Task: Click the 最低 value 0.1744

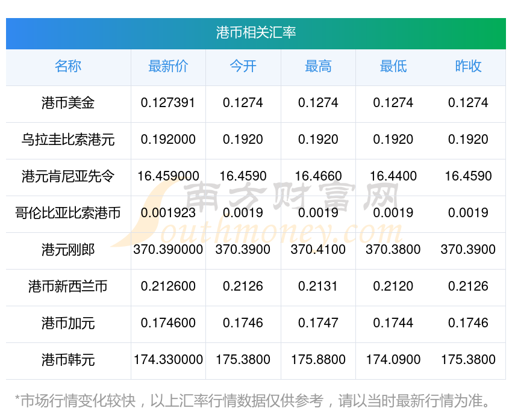Action: (x=393, y=323)
